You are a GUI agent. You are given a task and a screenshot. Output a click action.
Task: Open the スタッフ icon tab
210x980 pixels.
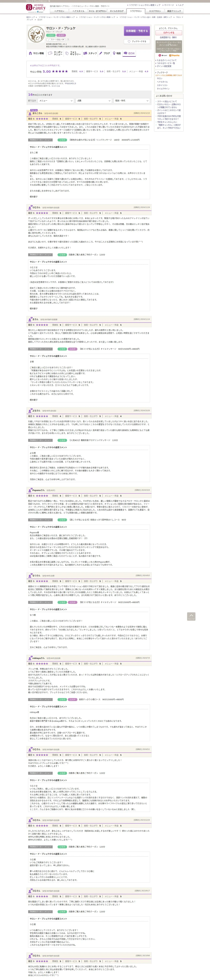coord(90,53)
